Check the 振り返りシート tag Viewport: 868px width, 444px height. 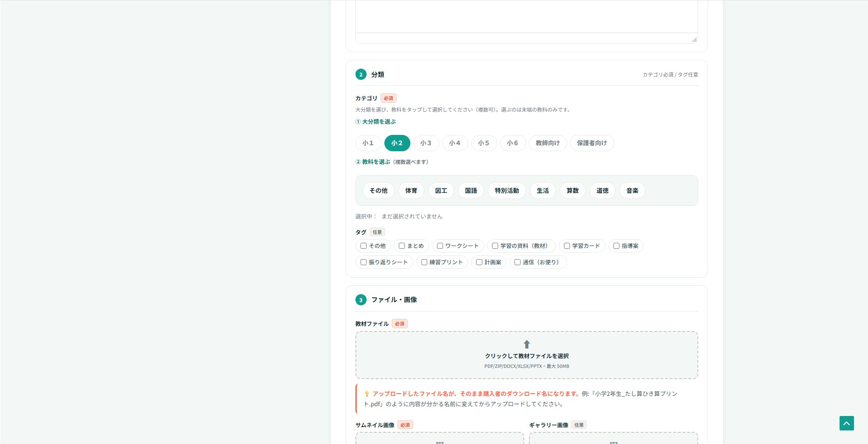(363, 262)
